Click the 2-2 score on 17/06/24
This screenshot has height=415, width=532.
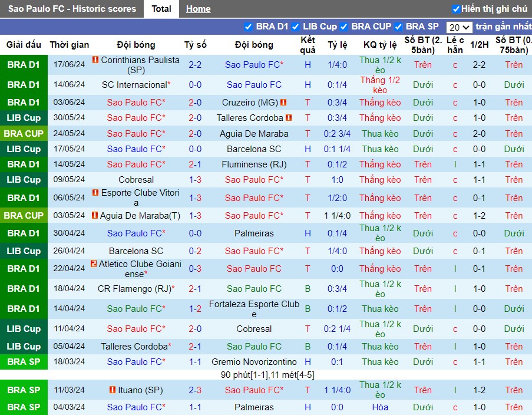coord(195,65)
